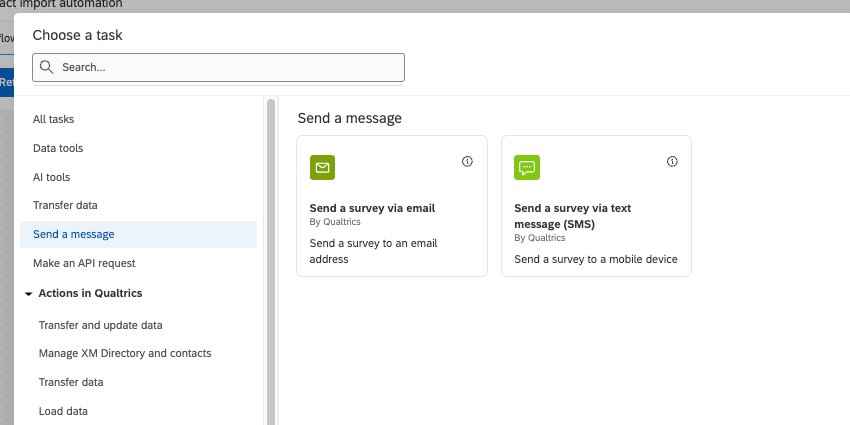
Task: Click the Send a survey via email title
Action: pos(372,208)
